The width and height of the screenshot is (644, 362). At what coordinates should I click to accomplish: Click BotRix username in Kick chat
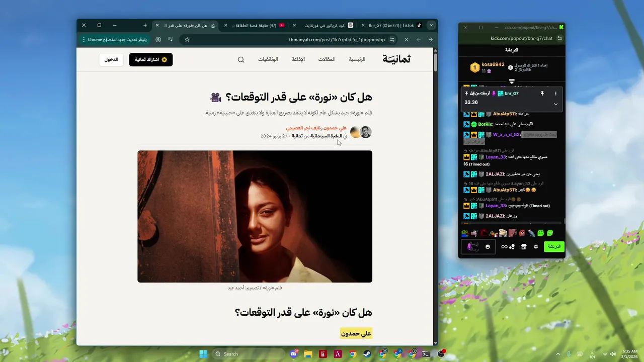click(485, 124)
